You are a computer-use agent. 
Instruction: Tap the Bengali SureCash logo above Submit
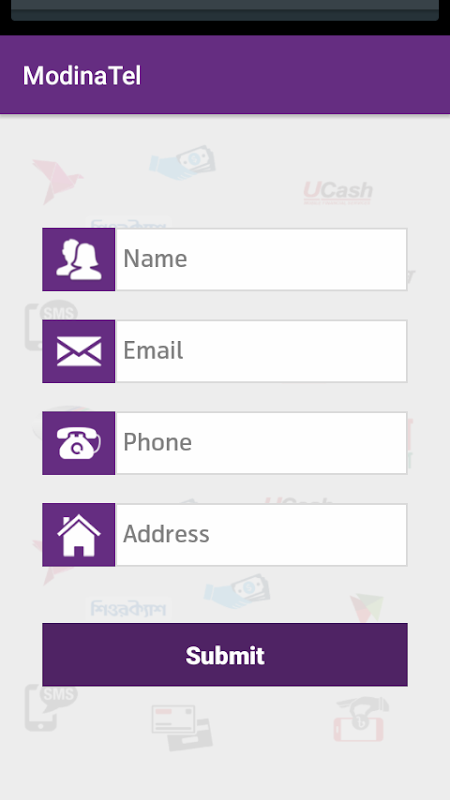[x=129, y=608]
